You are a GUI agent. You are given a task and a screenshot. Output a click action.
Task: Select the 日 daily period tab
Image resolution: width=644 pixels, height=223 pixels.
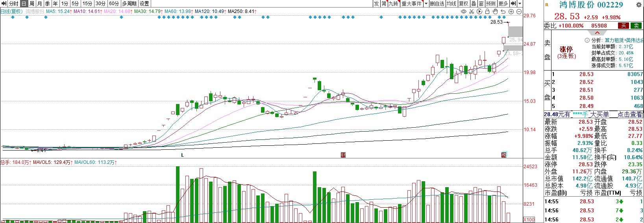pos(24,4)
